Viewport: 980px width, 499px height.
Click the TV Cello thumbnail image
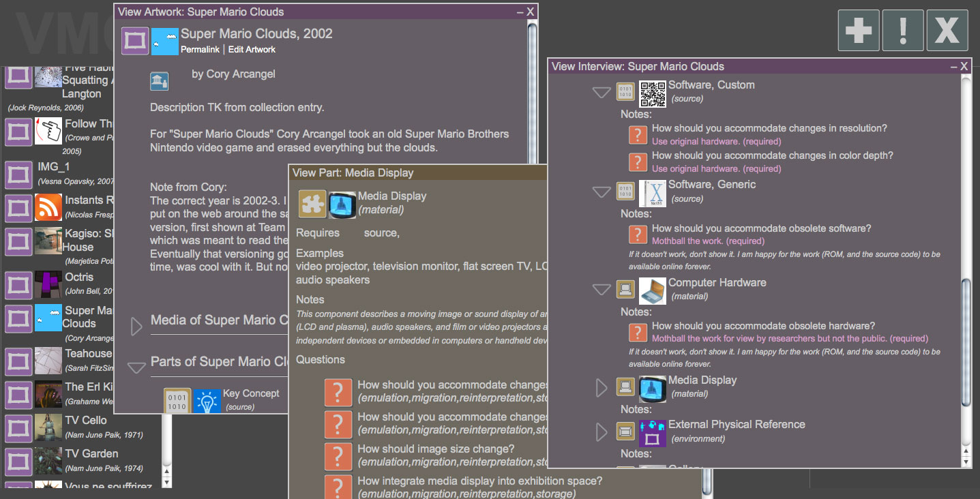coord(48,427)
